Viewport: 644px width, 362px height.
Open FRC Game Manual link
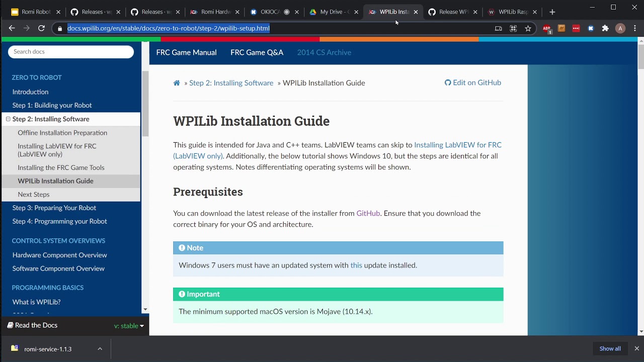coord(186,52)
